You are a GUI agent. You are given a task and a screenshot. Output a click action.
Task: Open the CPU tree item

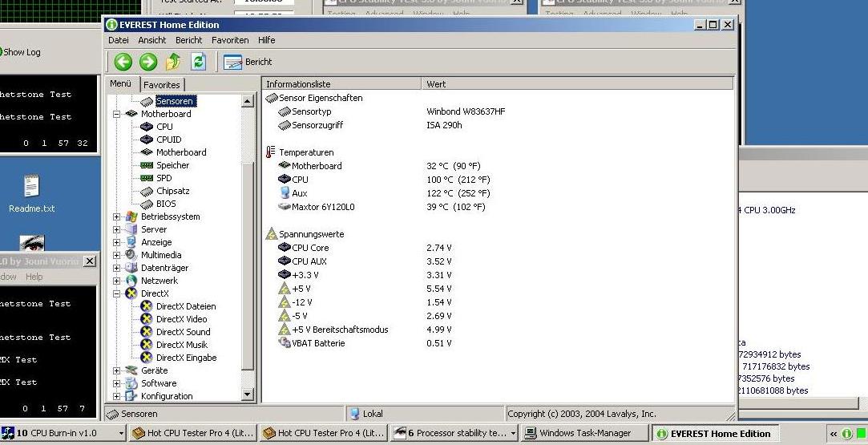click(164, 127)
